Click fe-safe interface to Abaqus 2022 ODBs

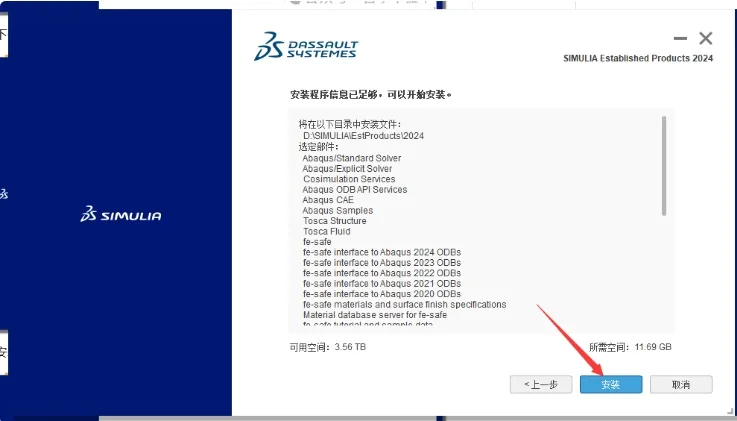(382, 273)
